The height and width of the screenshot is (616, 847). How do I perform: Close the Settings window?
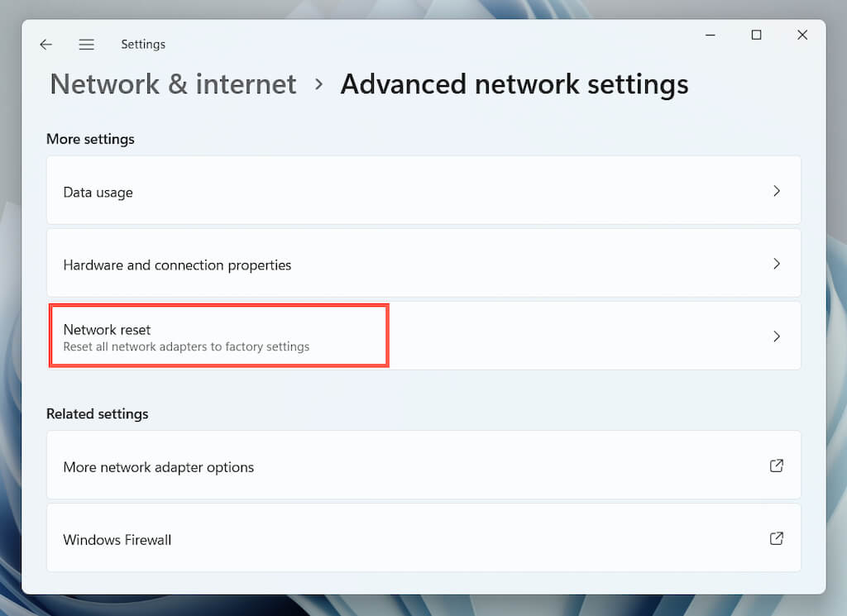pyautogui.click(x=802, y=35)
